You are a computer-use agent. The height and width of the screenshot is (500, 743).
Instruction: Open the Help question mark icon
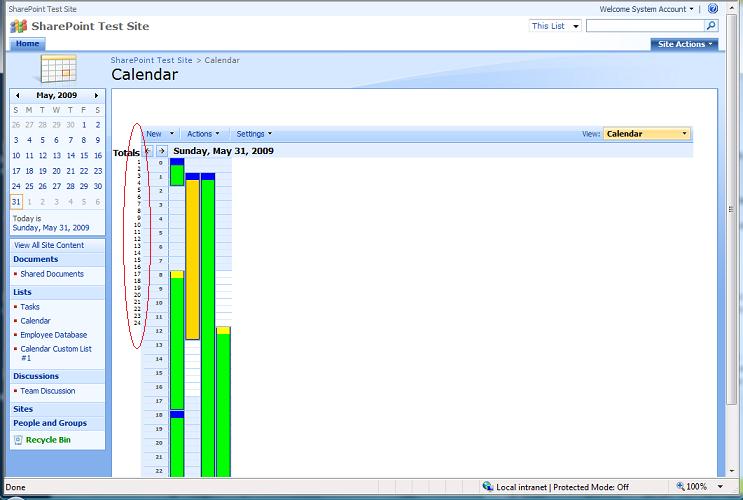[x=713, y=8]
